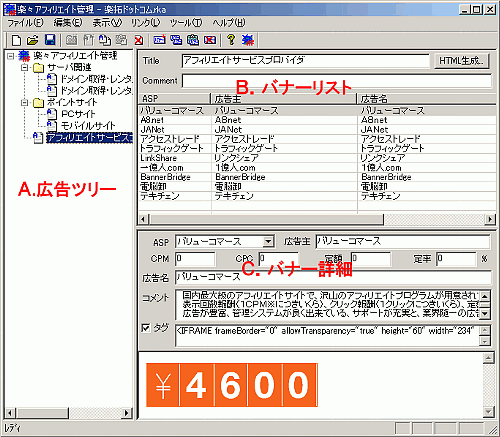Select the JANet row in ASP column
The image size is (500, 437).
pos(153,129)
